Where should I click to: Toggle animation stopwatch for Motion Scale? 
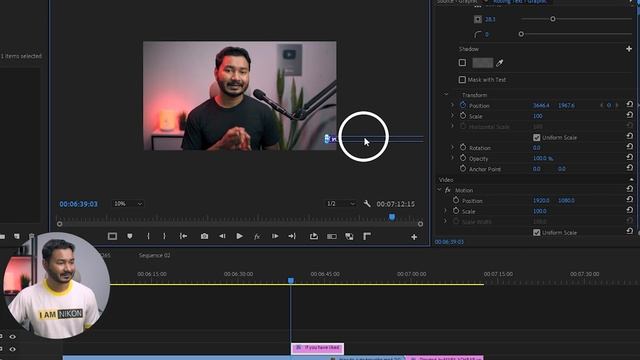point(456,211)
